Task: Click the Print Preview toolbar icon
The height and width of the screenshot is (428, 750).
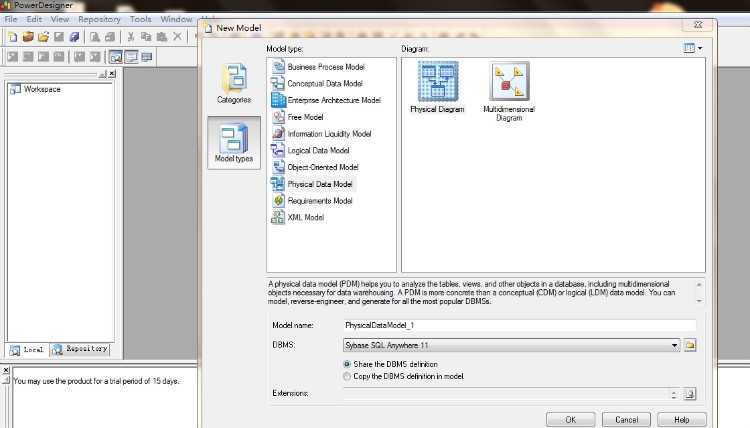Action: coord(95,37)
